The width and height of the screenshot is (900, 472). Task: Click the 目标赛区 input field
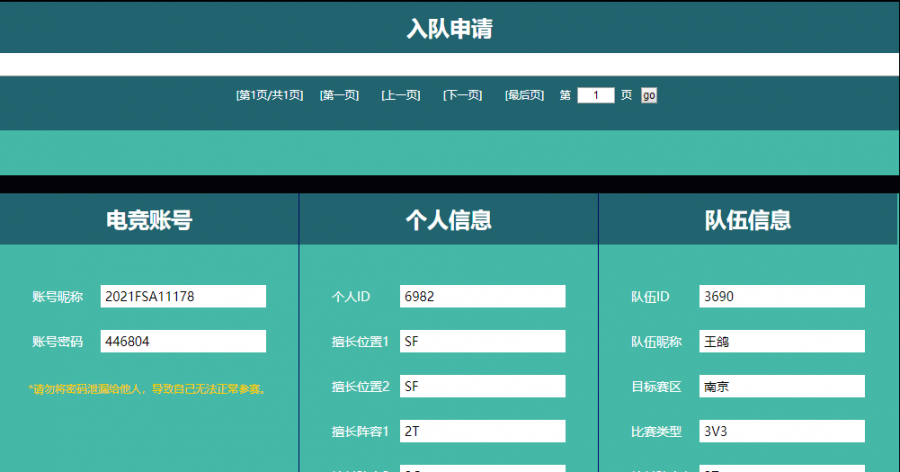click(782, 386)
